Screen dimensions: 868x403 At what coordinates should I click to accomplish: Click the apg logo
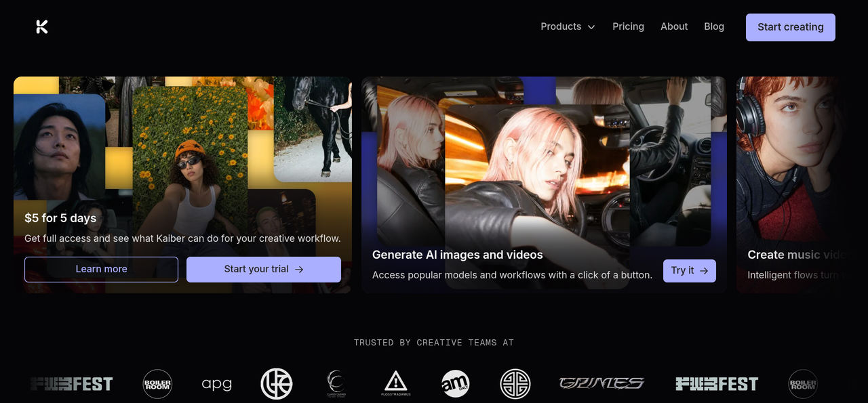tap(217, 384)
